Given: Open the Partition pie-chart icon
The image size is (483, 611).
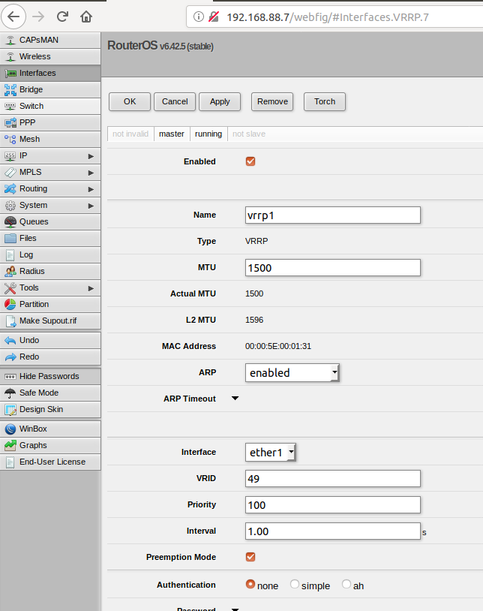Looking at the screenshot, I should pos(11,304).
